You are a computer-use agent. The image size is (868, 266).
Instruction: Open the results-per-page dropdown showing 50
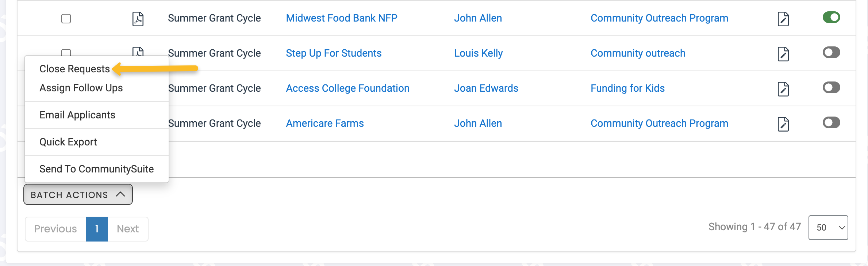point(828,227)
